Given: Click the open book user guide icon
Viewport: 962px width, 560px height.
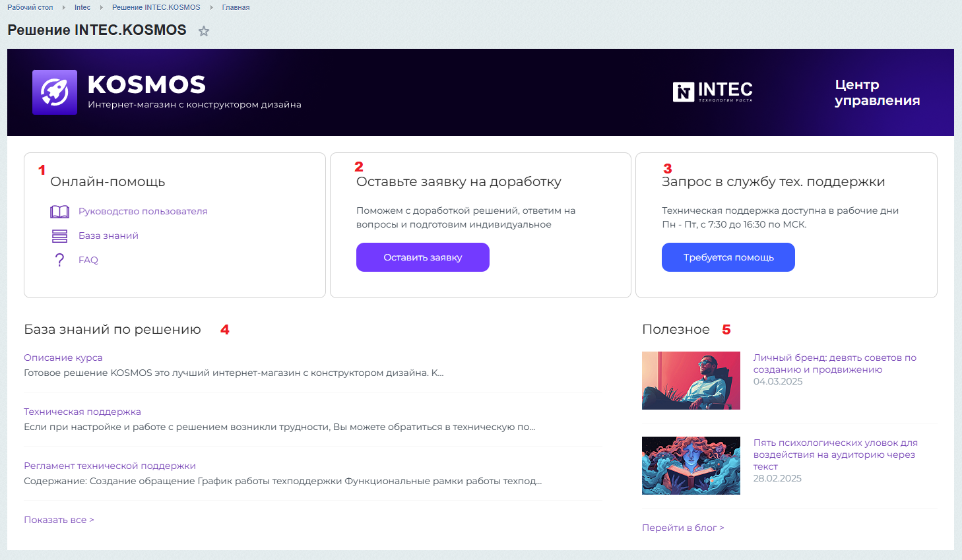Looking at the screenshot, I should point(59,212).
